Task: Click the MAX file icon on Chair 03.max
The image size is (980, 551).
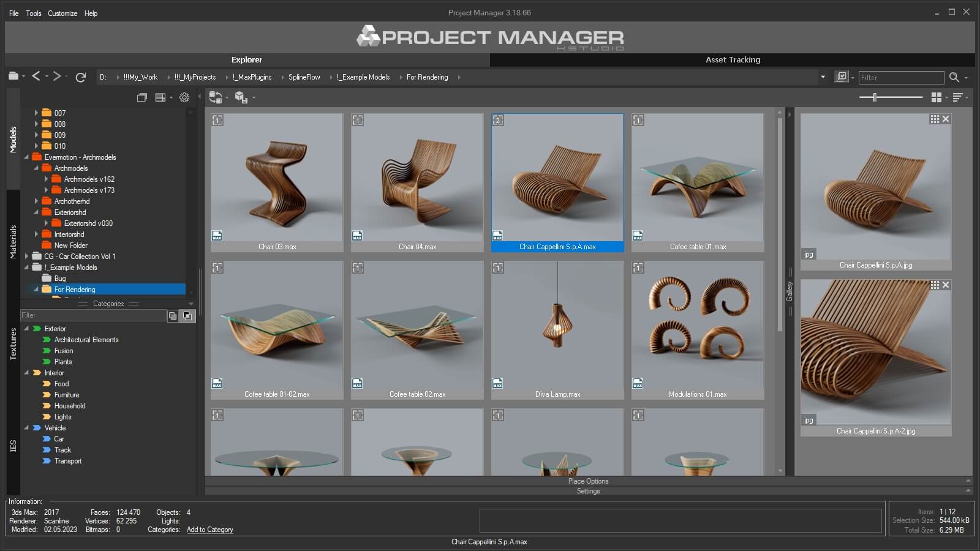Action: pos(217,236)
